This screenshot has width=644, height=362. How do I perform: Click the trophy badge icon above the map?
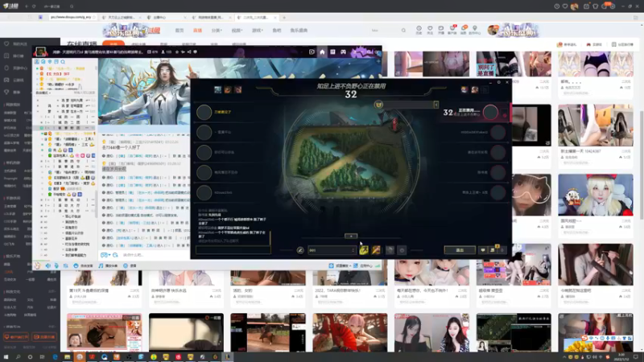(378, 105)
